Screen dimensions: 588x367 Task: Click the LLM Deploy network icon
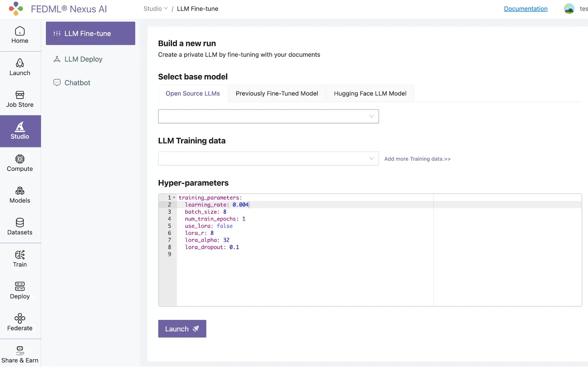(x=57, y=59)
